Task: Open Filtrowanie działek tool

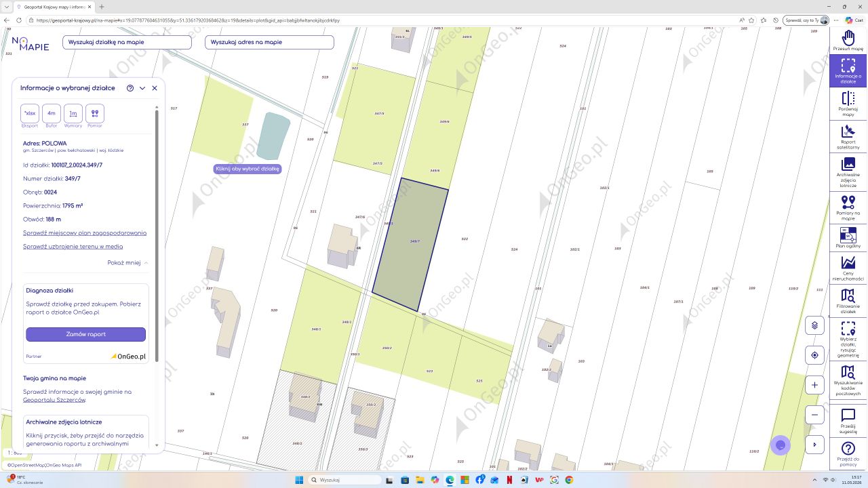Action: 848,300
